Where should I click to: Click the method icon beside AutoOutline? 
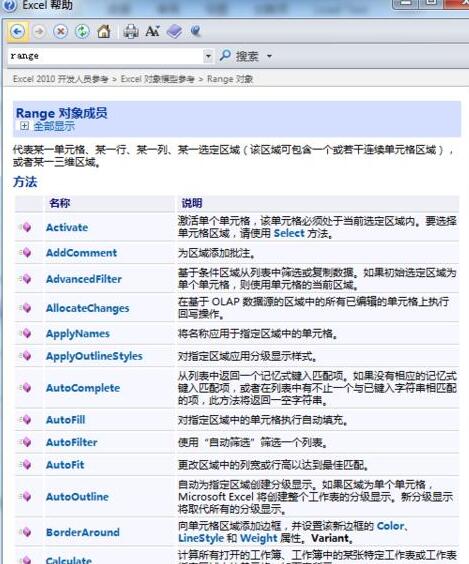26,497
